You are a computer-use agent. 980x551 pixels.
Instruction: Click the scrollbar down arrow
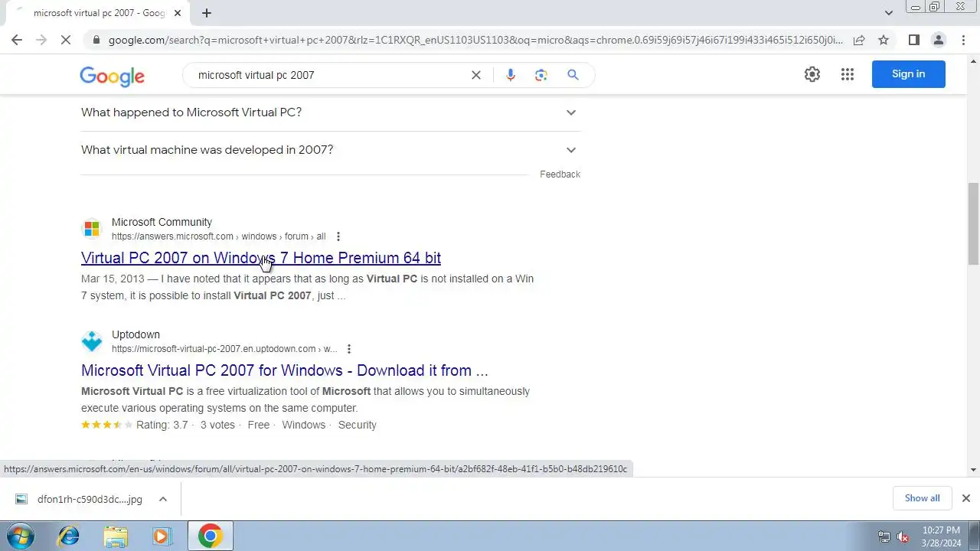974,469
